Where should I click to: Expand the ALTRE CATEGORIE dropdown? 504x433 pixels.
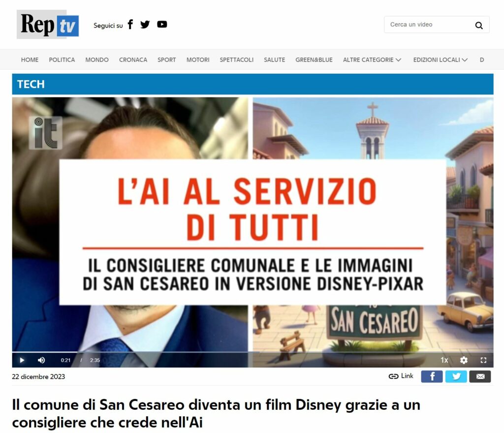pyautogui.click(x=372, y=60)
